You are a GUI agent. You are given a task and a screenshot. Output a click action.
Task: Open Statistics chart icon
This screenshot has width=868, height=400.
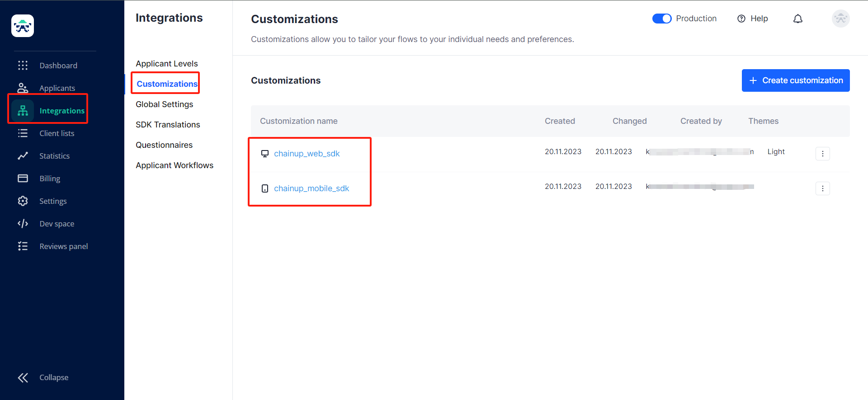(23, 156)
